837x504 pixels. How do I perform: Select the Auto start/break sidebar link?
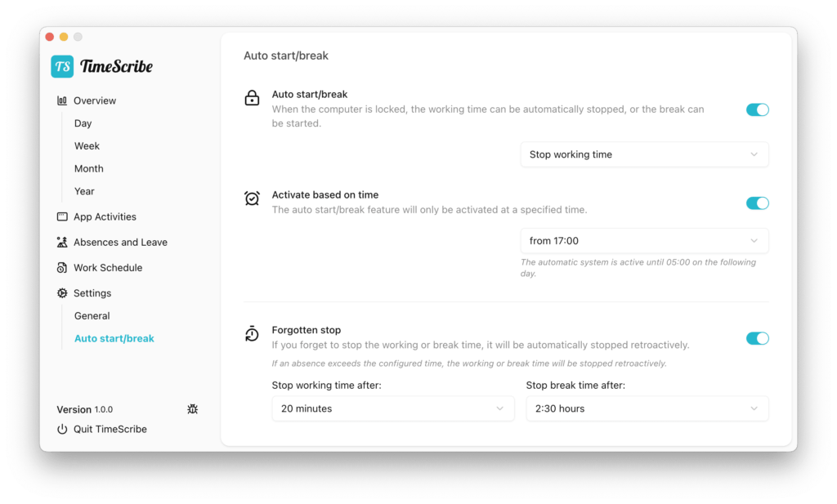[114, 338]
